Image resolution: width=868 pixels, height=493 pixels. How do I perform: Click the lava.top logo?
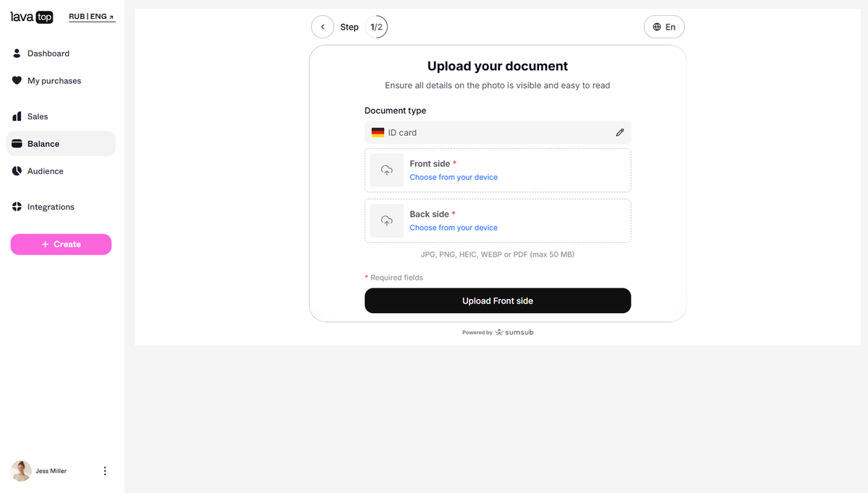point(32,17)
